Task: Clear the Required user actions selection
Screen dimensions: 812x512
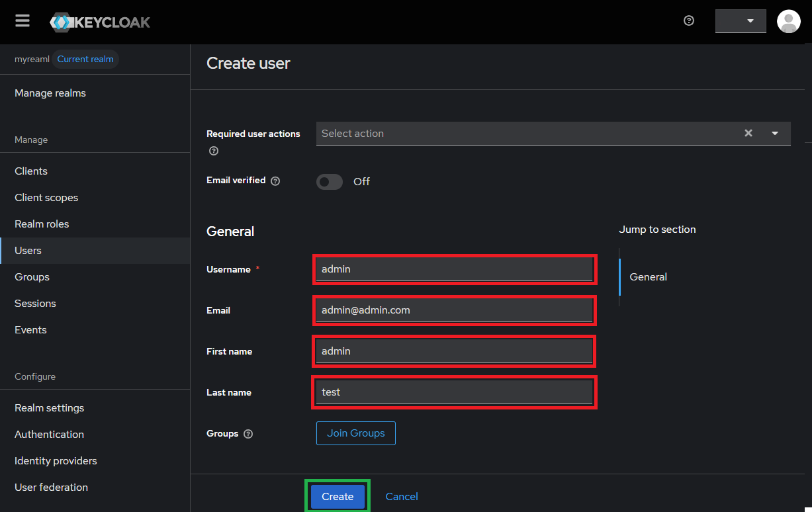Action: coord(748,133)
